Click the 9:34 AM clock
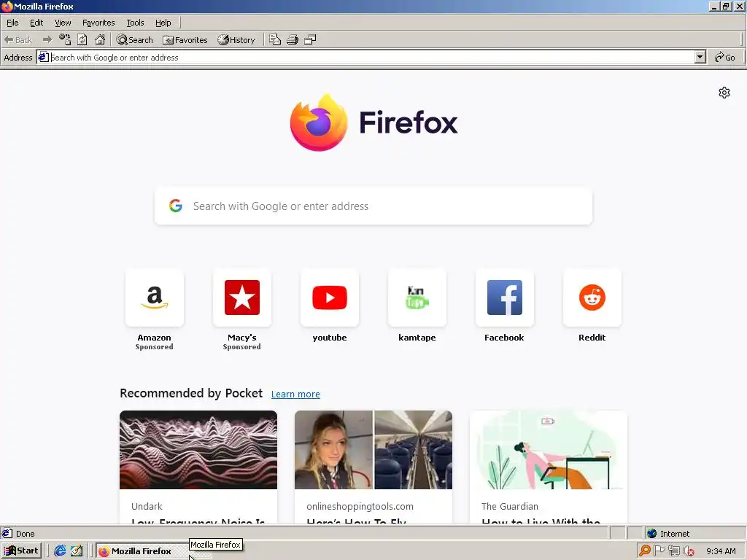Image resolution: width=747 pixels, height=560 pixels. pos(721,551)
